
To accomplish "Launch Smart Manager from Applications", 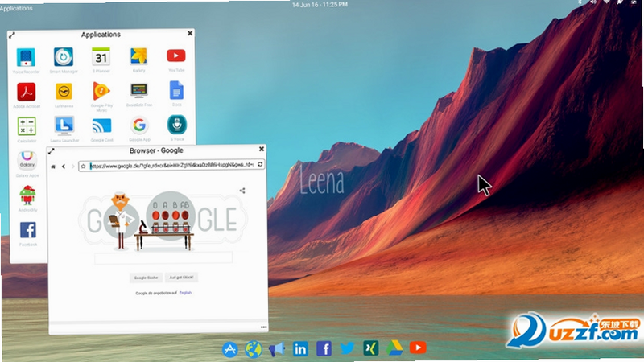I will point(64,57).
